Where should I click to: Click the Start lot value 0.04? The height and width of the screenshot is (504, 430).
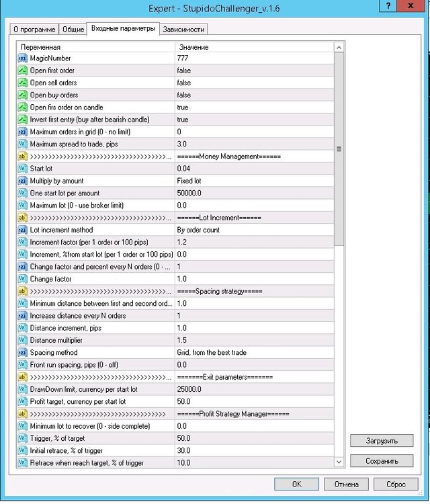[183, 169]
